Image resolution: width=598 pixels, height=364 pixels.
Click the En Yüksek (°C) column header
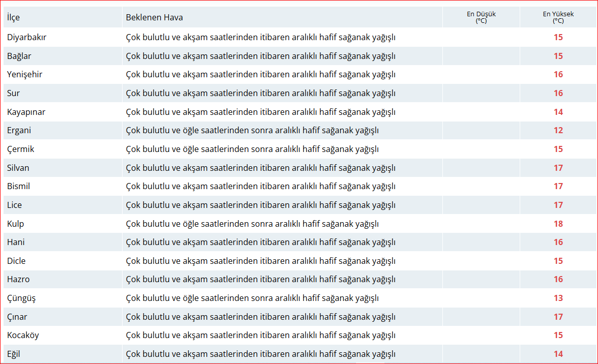[x=558, y=17]
